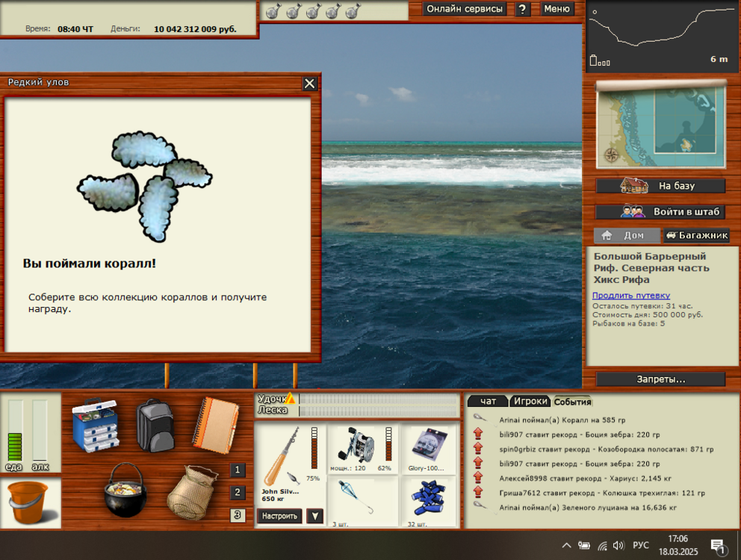Open the fish keep-net sack
Viewport: 741px width, 560px height.
tap(192, 491)
